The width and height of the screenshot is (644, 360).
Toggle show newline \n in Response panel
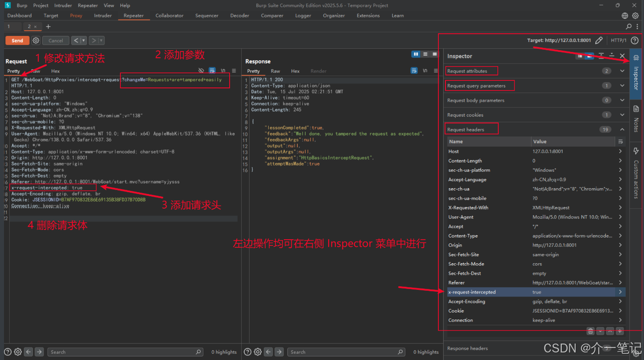click(x=425, y=71)
